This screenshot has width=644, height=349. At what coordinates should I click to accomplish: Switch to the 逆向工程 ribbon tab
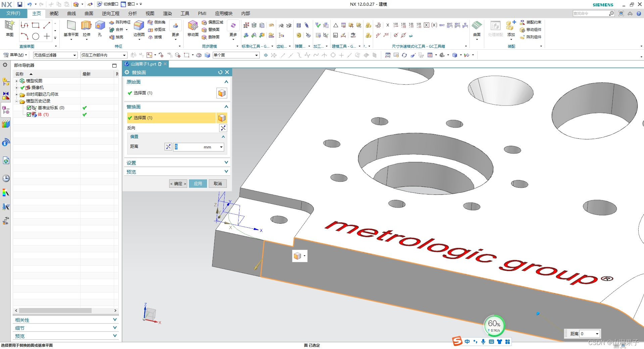pos(111,13)
